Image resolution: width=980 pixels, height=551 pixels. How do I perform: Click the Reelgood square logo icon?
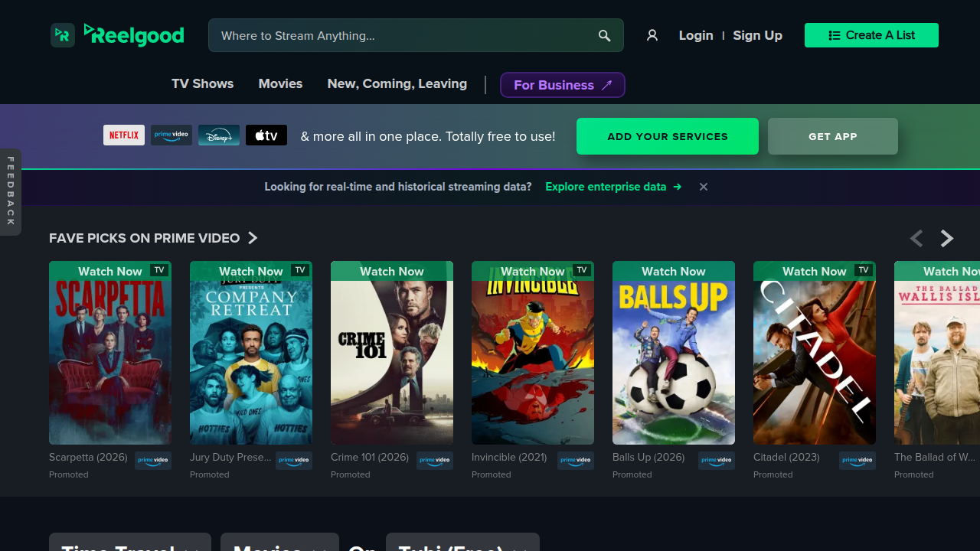[x=63, y=35]
